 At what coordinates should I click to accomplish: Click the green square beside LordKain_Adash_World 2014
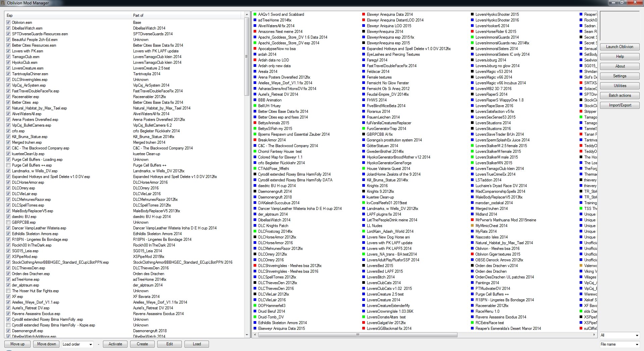364,231
